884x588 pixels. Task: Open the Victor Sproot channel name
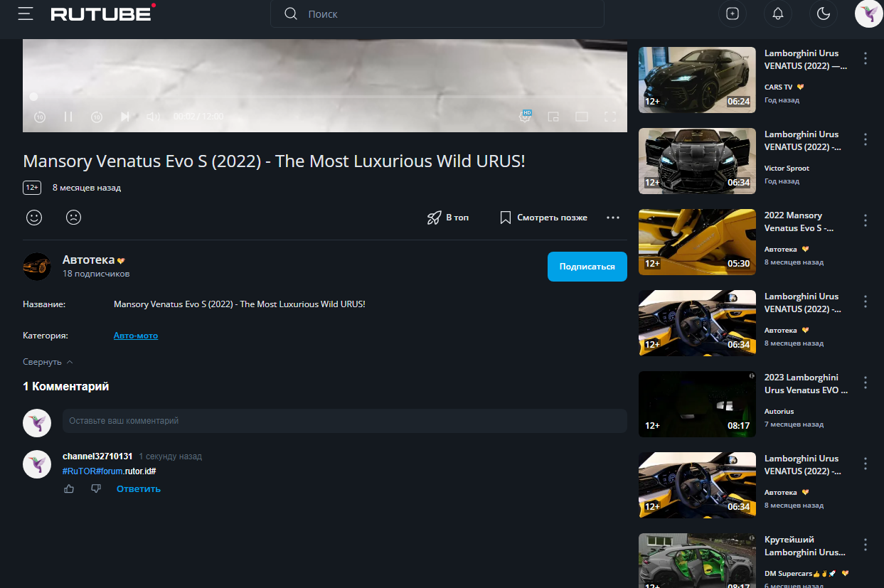787,169
